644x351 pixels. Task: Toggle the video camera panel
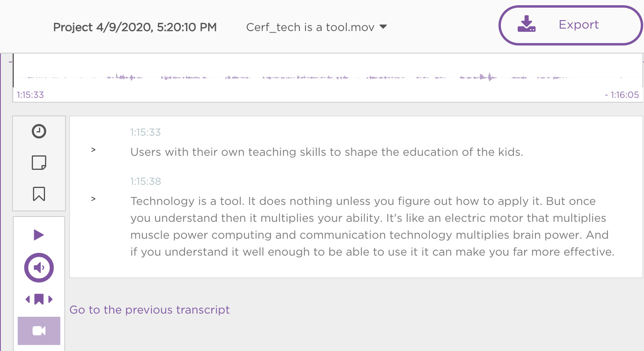[x=39, y=331]
